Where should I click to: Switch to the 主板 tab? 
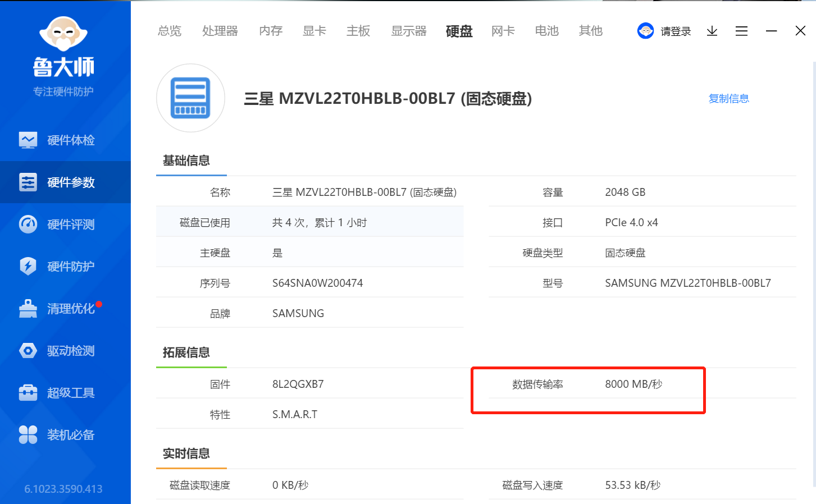pyautogui.click(x=358, y=31)
